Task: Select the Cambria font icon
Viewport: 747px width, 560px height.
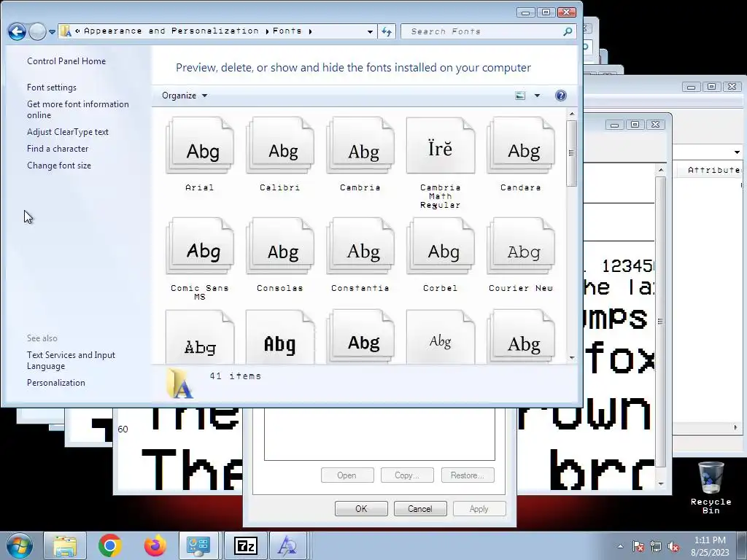Action: coord(360,146)
